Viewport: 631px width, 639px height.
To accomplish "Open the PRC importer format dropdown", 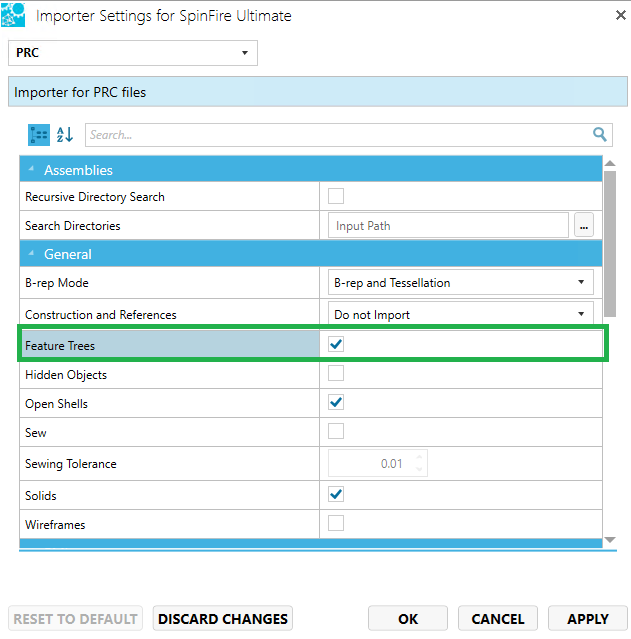I will click(x=133, y=53).
